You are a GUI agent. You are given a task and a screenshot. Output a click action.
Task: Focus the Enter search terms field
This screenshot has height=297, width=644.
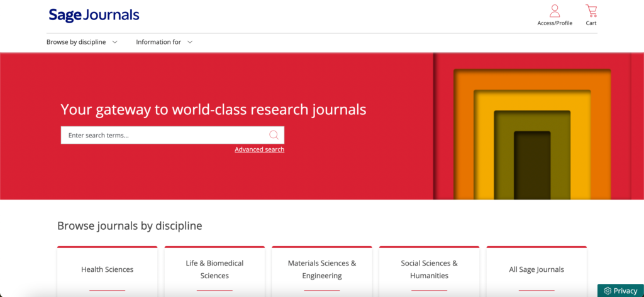point(164,135)
